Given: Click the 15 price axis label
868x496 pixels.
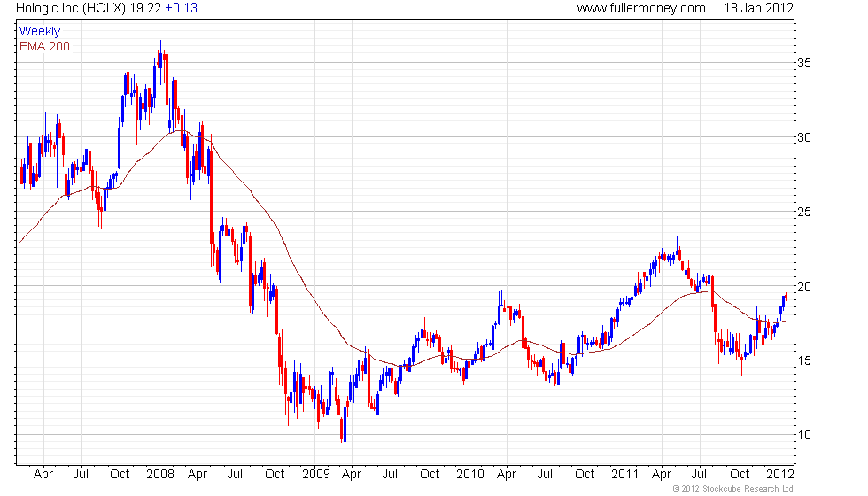Looking at the screenshot, I should [x=804, y=360].
